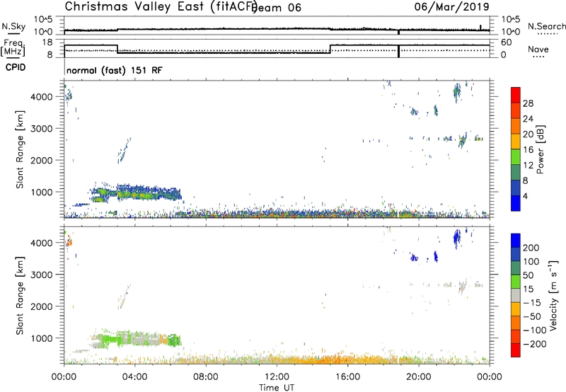Viewport: 566px width, 392px height.
Task: Click the '60' Nave axis tick label
Action: pos(507,42)
